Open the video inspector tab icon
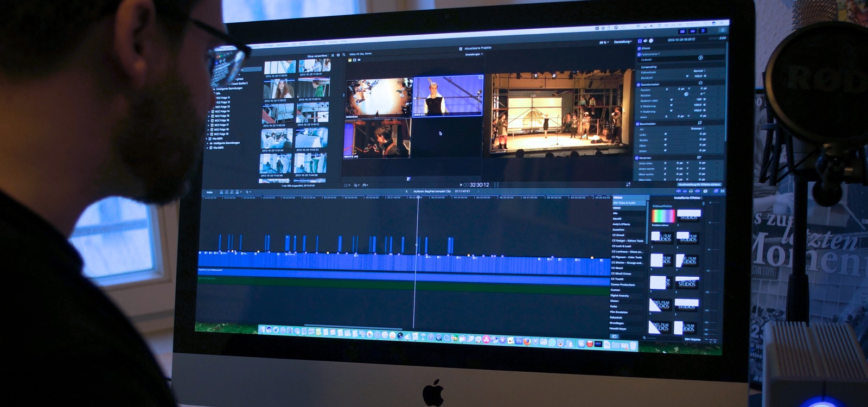This screenshot has height=407, width=868. click(x=640, y=41)
